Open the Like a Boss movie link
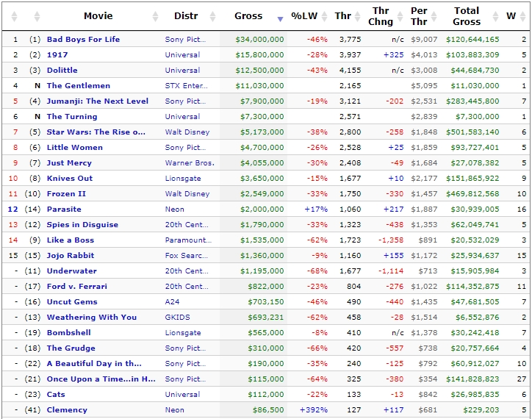The height and width of the screenshot is (419, 532). (x=71, y=240)
